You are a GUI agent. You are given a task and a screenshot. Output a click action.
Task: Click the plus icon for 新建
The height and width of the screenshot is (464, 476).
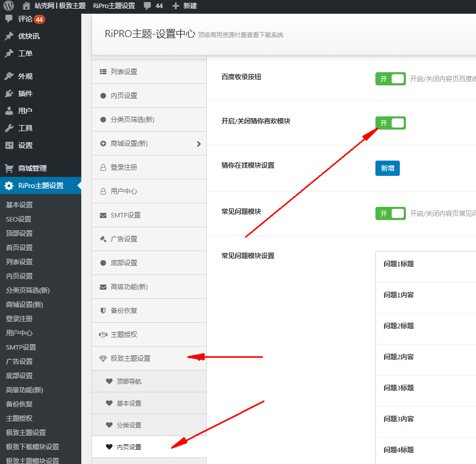(175, 6)
